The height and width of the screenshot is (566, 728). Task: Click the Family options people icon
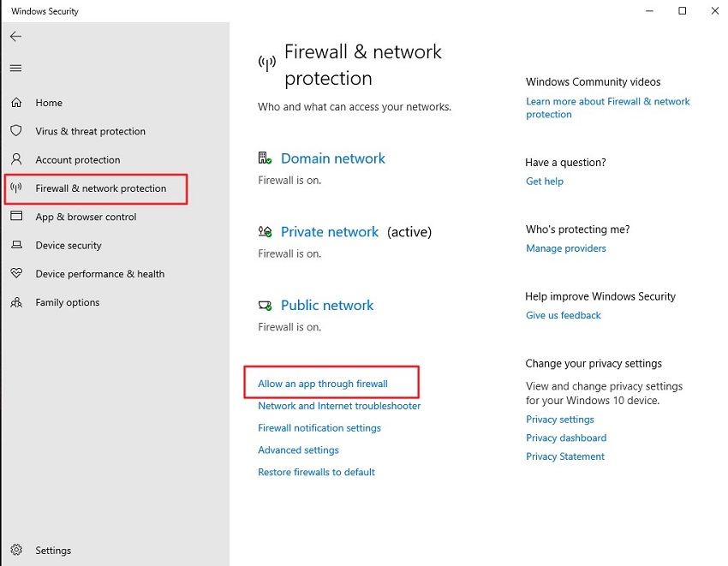tap(16, 302)
